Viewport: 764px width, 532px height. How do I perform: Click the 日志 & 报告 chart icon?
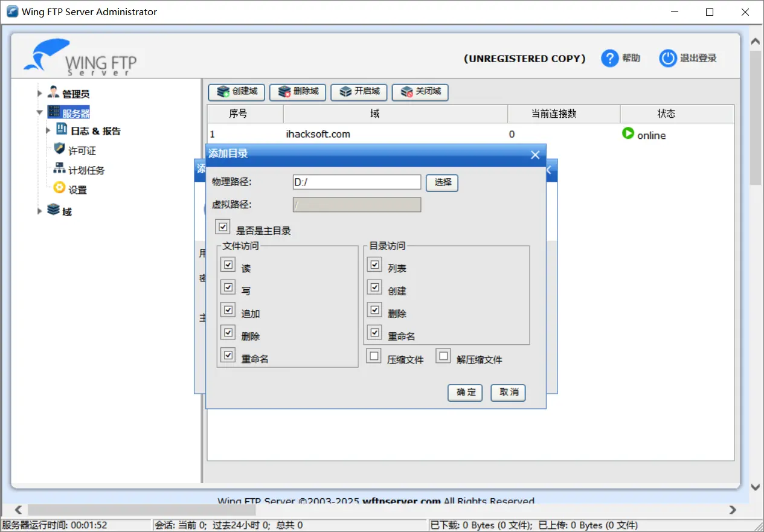coord(62,129)
